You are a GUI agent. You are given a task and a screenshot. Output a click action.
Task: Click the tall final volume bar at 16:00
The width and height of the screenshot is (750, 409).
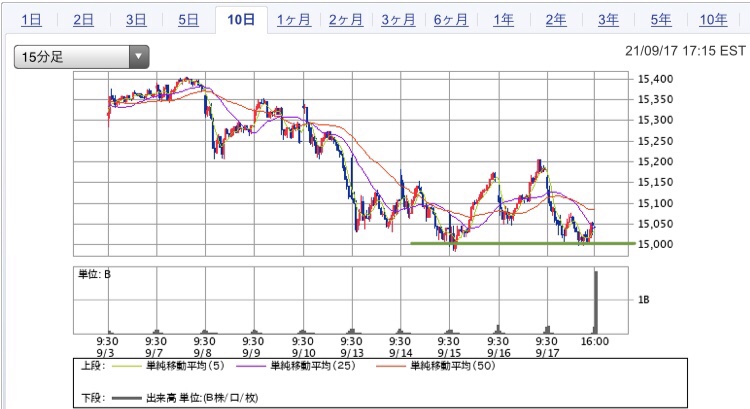(x=596, y=302)
